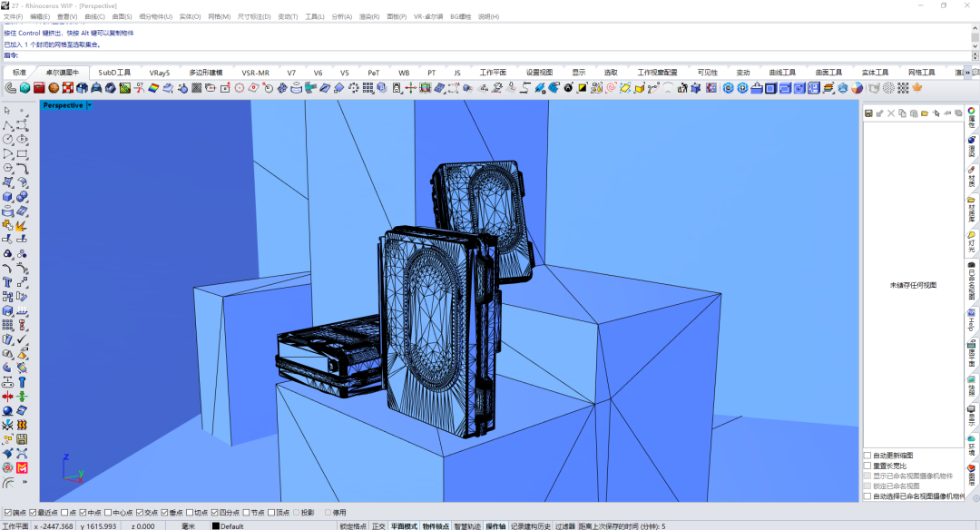Open the 网格(M) mesh menu

218,16
